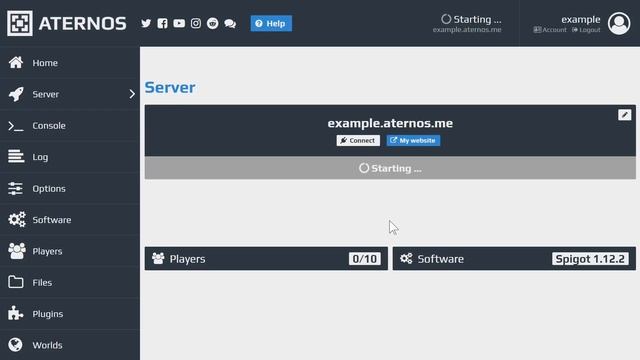Viewport: 640px width, 360px height.
Task: Click the pencil edit address icon
Action: click(x=624, y=115)
